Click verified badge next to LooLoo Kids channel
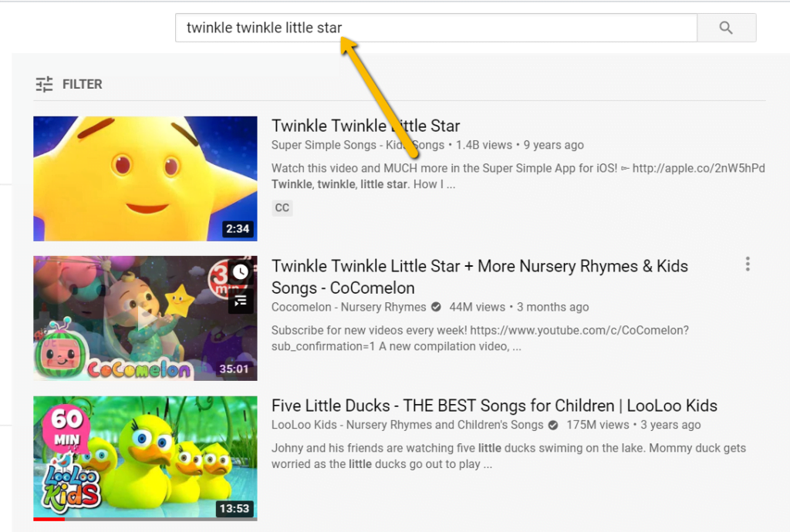Image resolution: width=790 pixels, height=532 pixels. [x=553, y=426]
